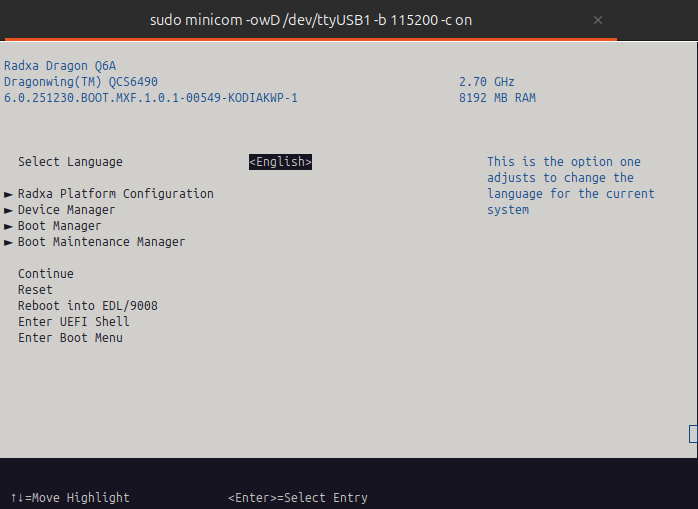The height and width of the screenshot is (509, 698).
Task: Click the small box at the terminal's right edge
Action: (693, 434)
